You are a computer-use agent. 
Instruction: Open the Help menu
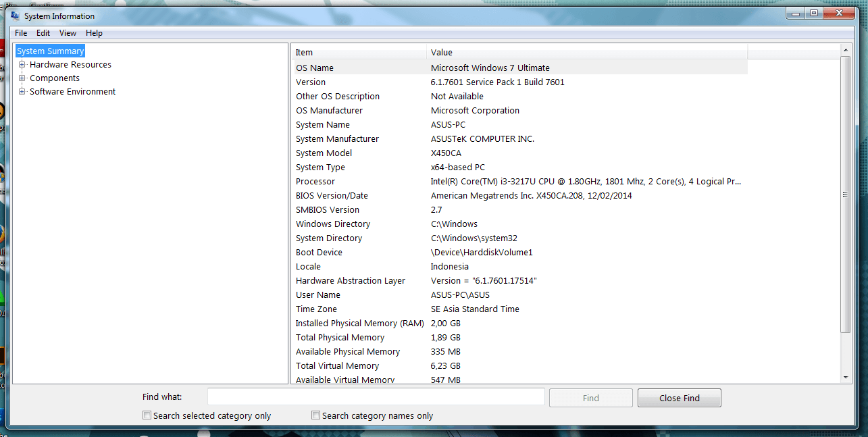[94, 33]
